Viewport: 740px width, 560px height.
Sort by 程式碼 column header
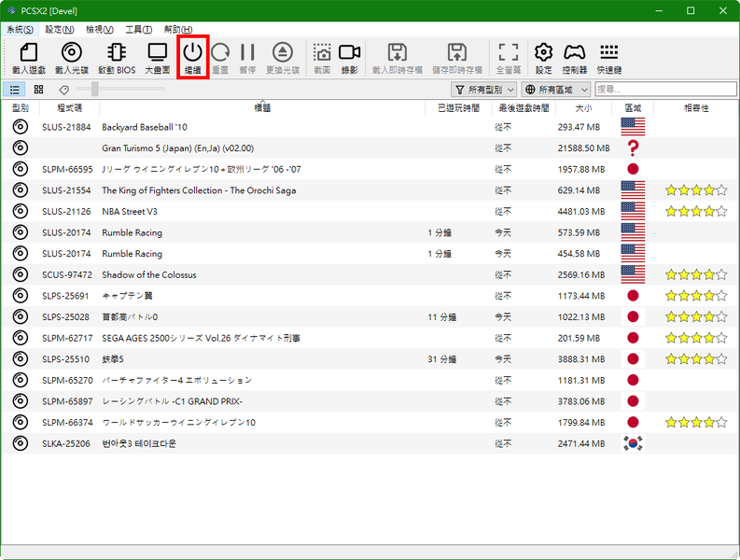[x=69, y=108]
